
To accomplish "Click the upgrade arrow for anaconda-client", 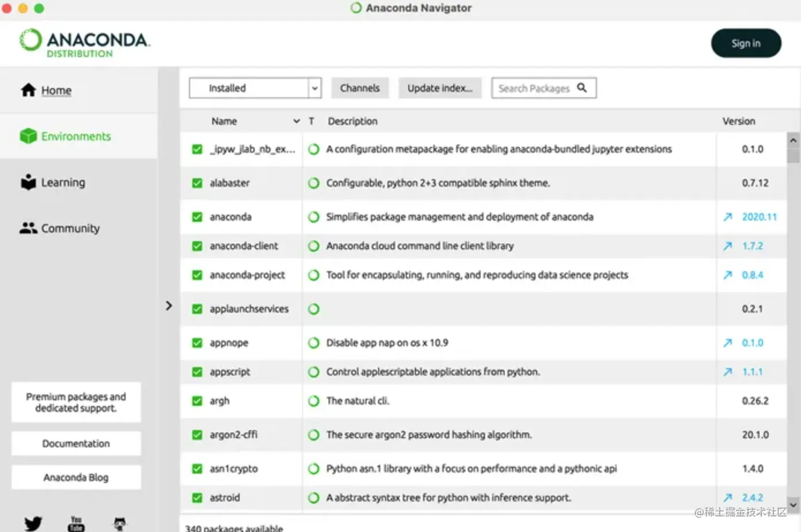I will [x=728, y=246].
